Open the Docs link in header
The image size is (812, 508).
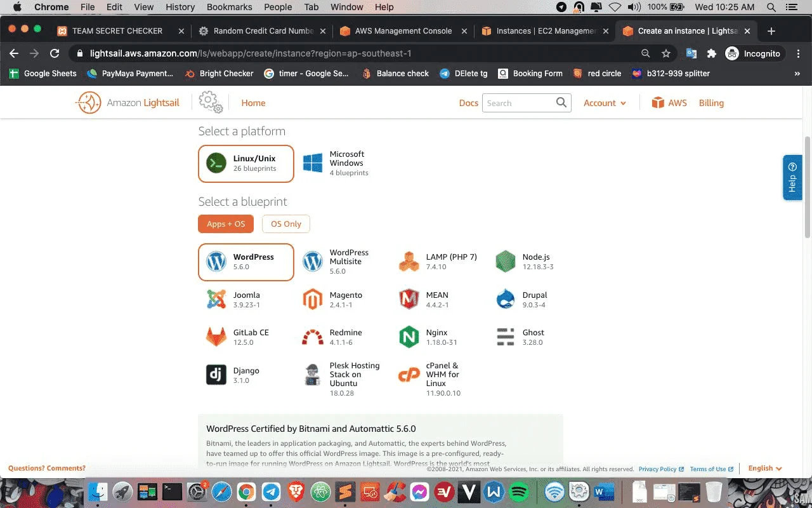pos(469,103)
